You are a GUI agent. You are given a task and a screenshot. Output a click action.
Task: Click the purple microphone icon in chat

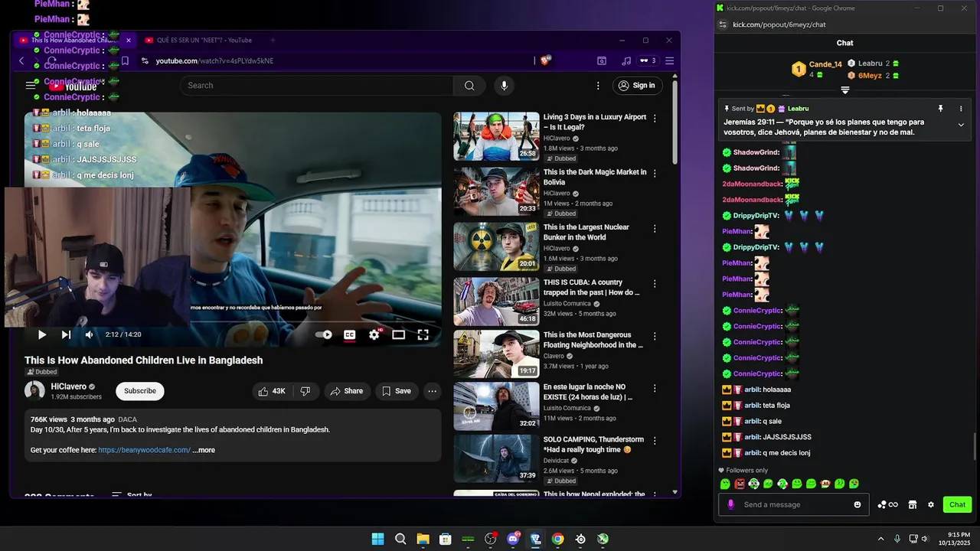click(730, 504)
